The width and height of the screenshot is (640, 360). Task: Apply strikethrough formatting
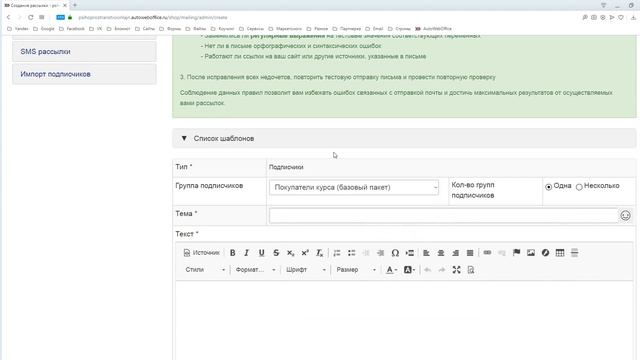point(276,253)
